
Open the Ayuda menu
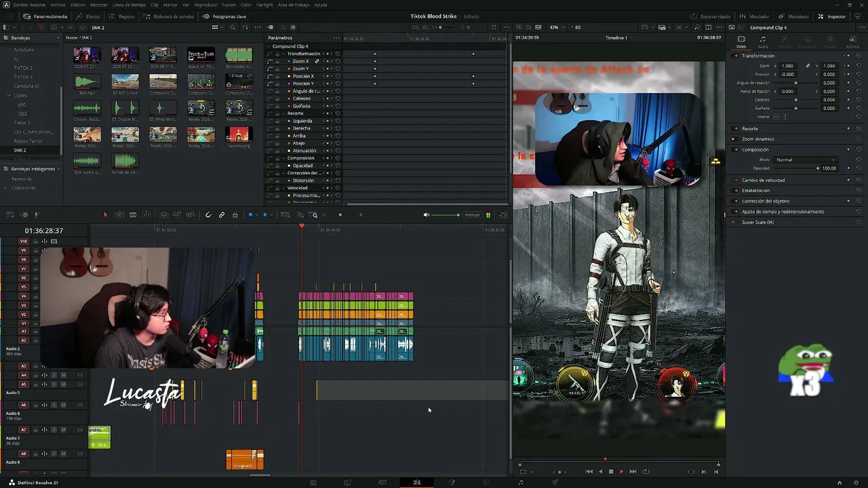(x=320, y=5)
